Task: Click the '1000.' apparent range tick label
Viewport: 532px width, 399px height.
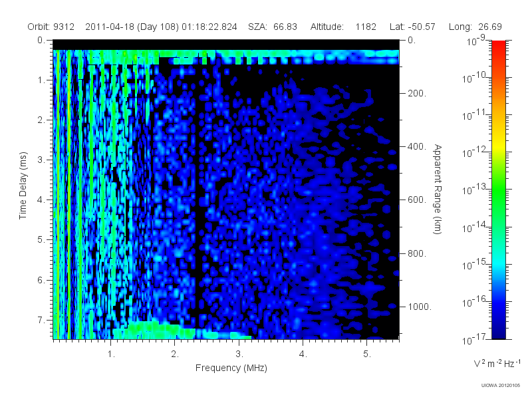Action: (x=420, y=307)
